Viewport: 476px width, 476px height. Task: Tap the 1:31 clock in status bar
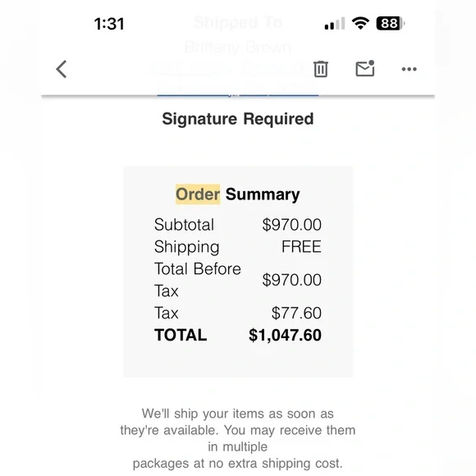click(x=109, y=24)
